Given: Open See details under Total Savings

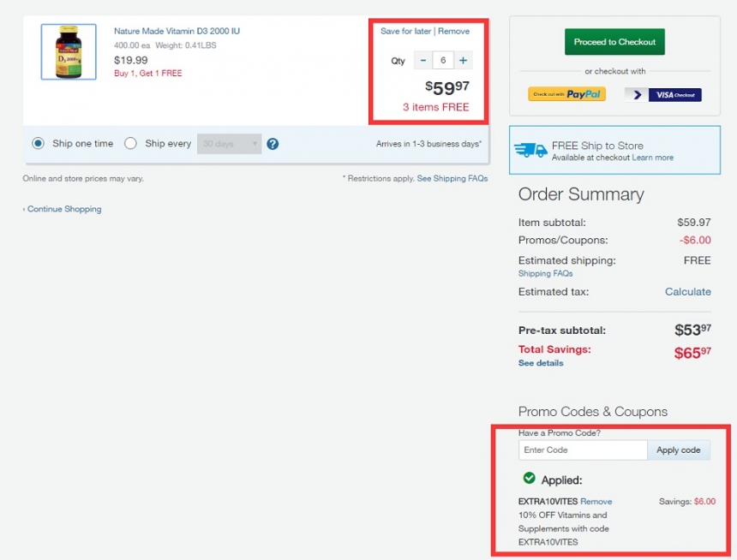Looking at the screenshot, I should click(x=541, y=363).
